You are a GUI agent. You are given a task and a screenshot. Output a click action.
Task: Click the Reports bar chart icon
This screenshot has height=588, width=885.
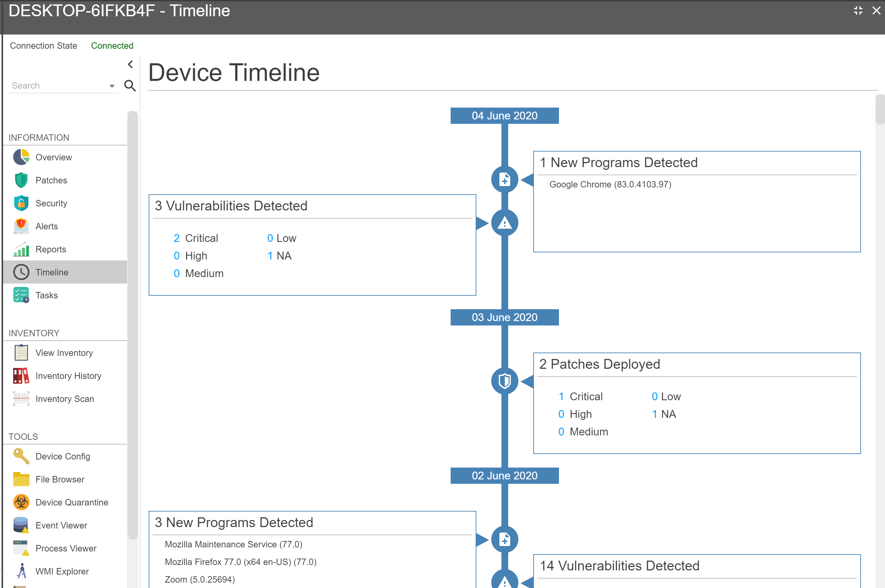pyautogui.click(x=21, y=249)
